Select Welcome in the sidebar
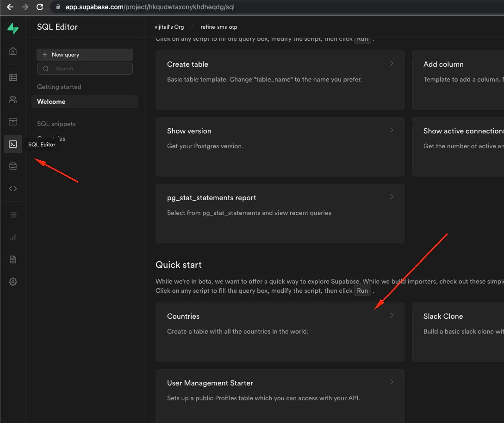This screenshot has height=423, width=504. [x=51, y=101]
